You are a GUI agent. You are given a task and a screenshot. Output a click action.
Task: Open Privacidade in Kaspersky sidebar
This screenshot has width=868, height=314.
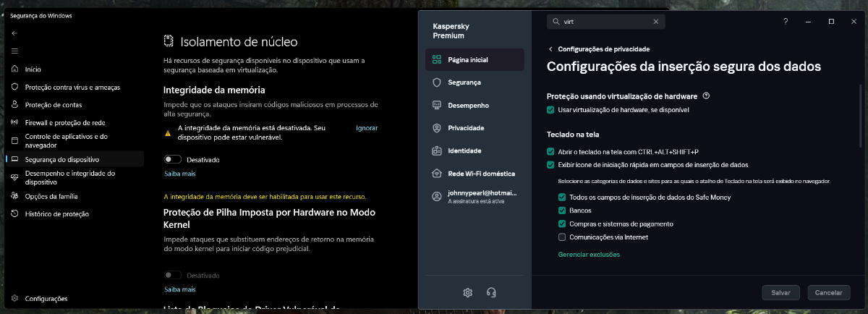pos(465,128)
